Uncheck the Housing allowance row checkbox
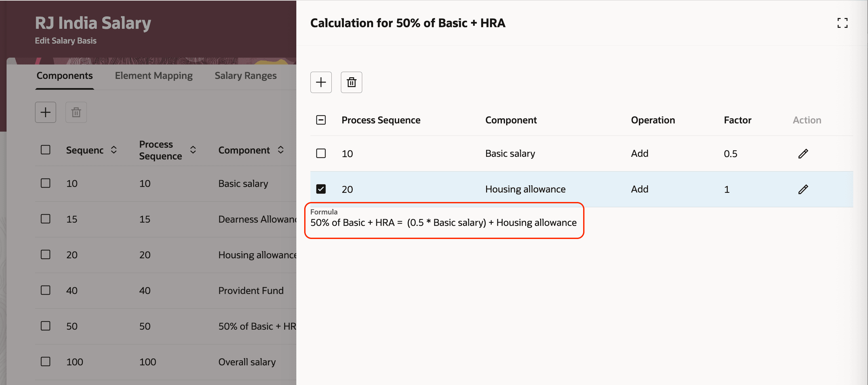The height and width of the screenshot is (385, 868). (321, 189)
